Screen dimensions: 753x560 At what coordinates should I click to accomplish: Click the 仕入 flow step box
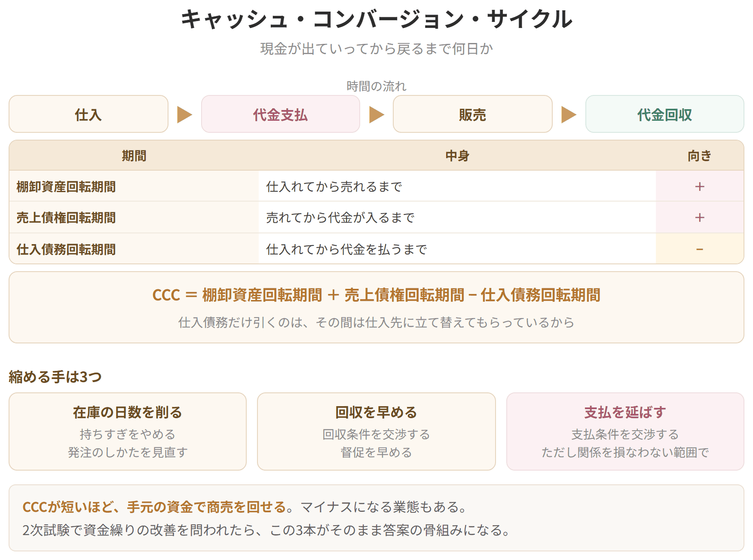point(89,114)
